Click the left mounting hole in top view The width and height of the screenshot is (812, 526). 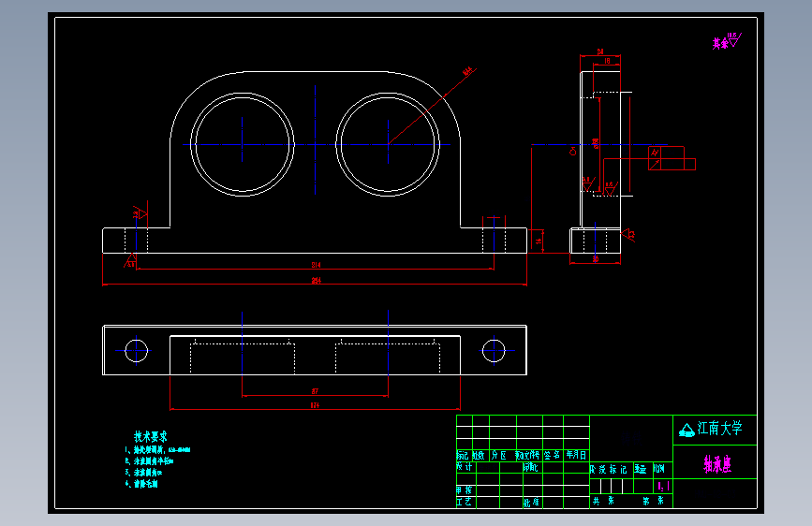click(136, 350)
